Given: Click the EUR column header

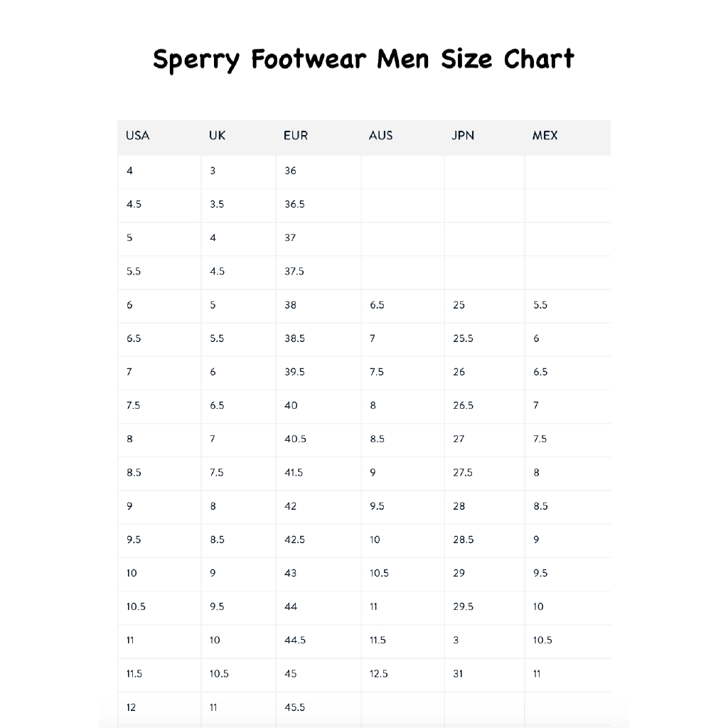Looking at the screenshot, I should click(296, 136).
